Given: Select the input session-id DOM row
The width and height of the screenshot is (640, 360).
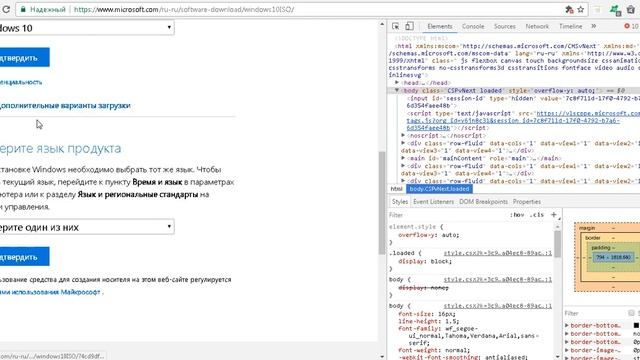Looking at the screenshot, I should (x=523, y=102).
